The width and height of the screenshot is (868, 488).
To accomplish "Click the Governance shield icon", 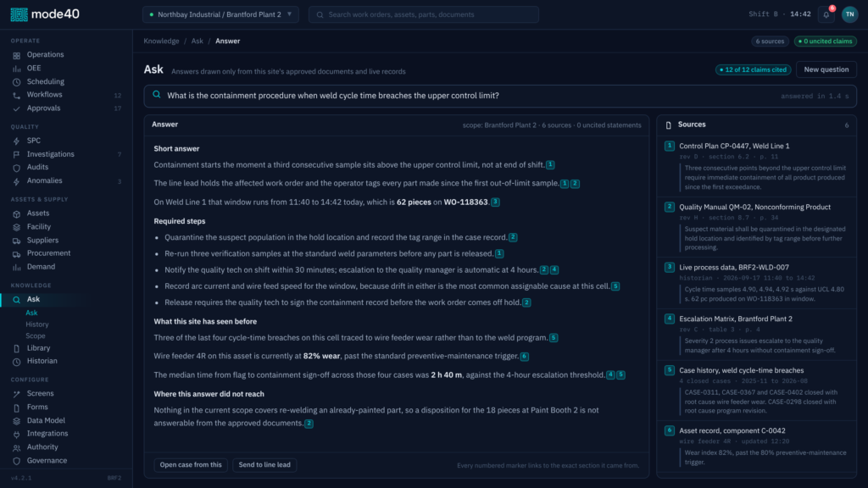I will [x=17, y=461].
